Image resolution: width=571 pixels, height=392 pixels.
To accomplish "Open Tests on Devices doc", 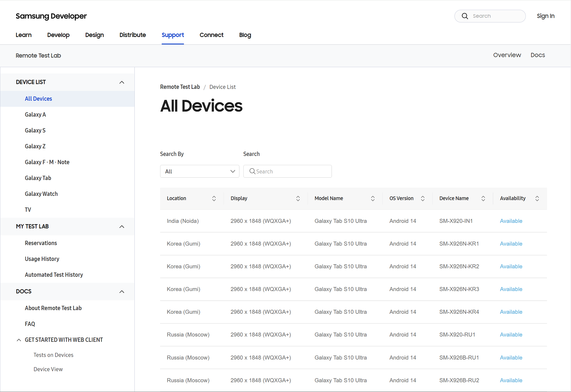I will 54,355.
